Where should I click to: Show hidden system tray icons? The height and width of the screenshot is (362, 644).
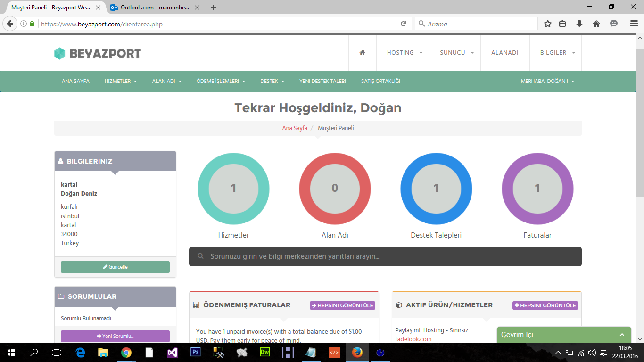coord(558,353)
